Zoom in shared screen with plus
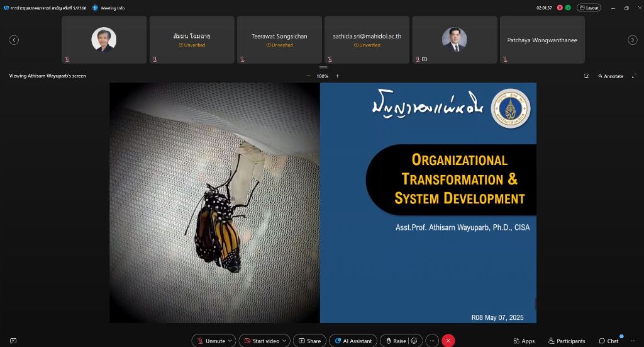The image size is (644, 347). point(337,76)
